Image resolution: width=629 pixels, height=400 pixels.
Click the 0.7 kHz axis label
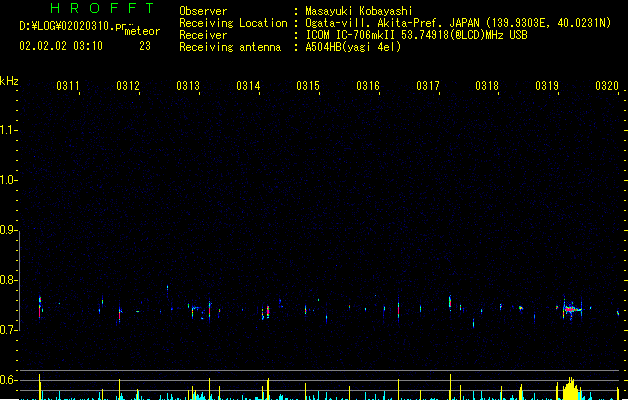(x=8, y=330)
